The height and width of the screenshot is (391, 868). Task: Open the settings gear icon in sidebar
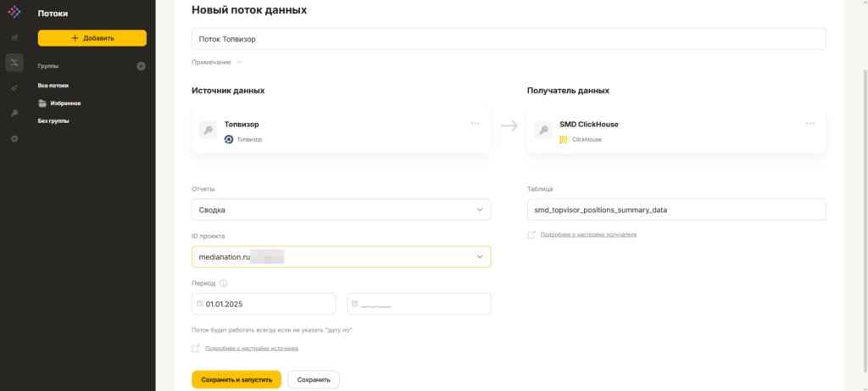pyautogui.click(x=14, y=138)
